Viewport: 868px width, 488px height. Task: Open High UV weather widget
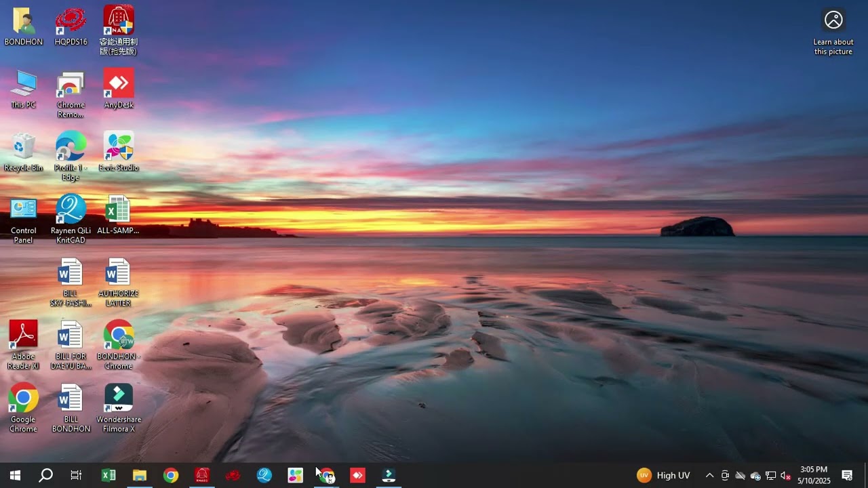(x=663, y=475)
